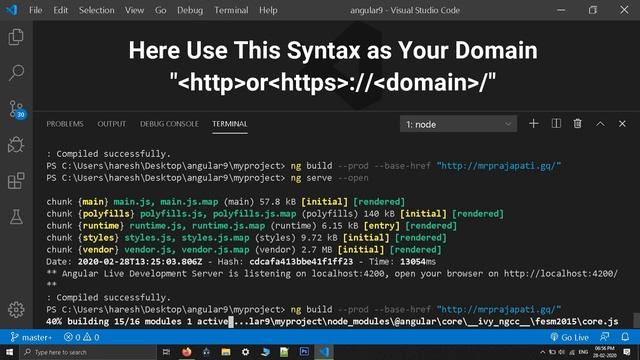Open the Manage gear in activity bar
Image resolution: width=640 pixels, height=360 pixels.
click(x=16, y=310)
